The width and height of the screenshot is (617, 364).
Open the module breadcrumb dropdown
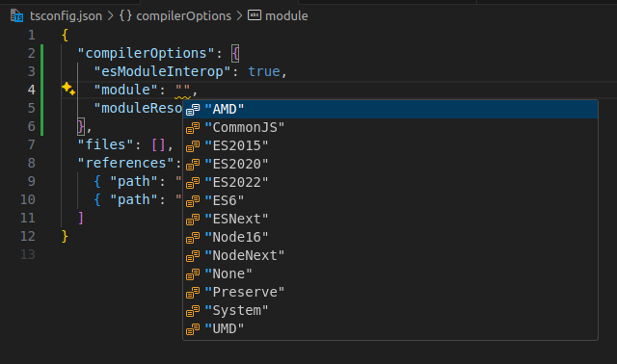pos(286,16)
